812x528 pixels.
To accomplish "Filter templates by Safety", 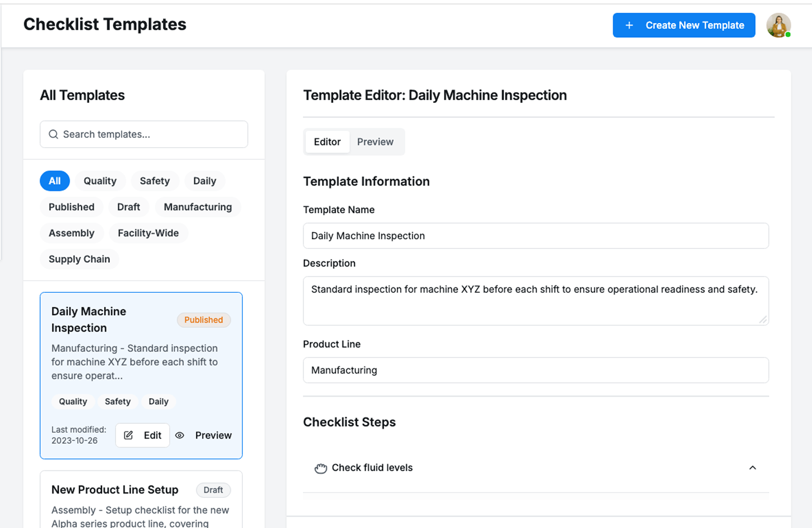I will point(154,181).
